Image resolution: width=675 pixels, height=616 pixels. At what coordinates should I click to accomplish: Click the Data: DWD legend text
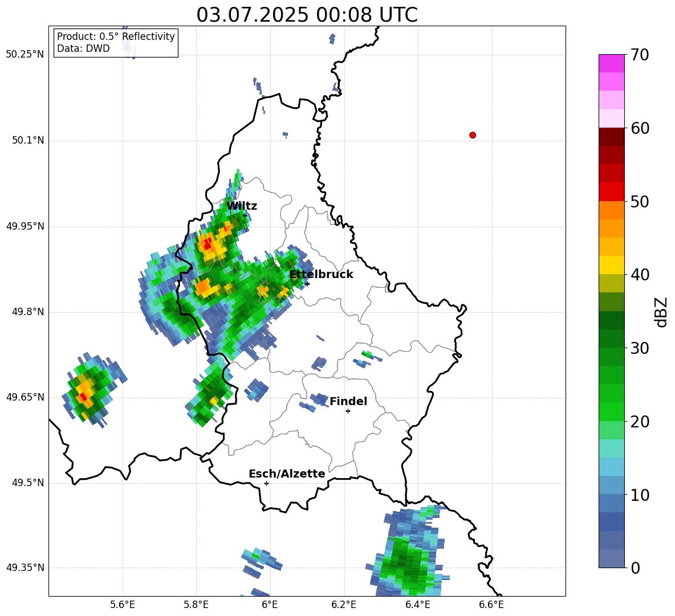click(83, 48)
